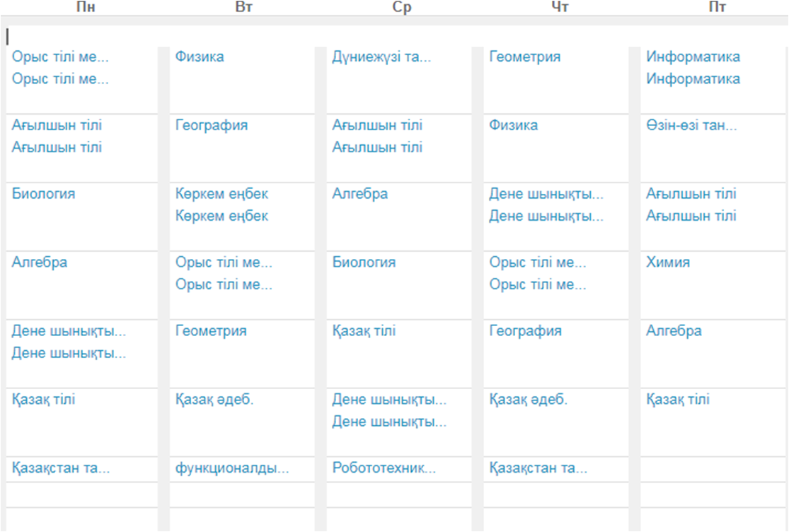789x532 pixels.
Task: Open Қазақ тілі on Friday
Action: tap(678, 400)
